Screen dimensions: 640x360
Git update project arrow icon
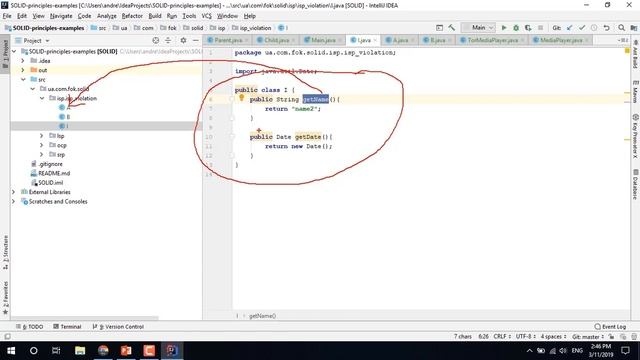pyautogui.click(x=570, y=28)
